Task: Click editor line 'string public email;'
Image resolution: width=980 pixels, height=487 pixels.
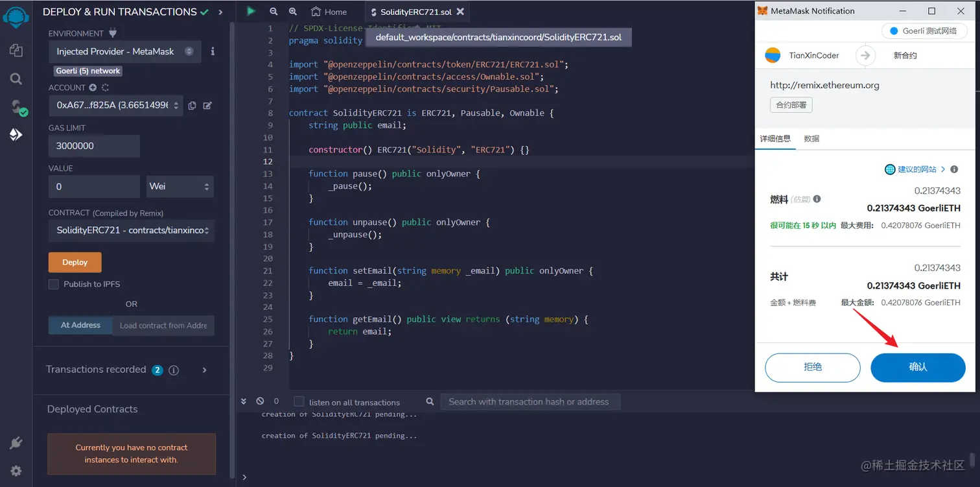Action: coord(357,125)
